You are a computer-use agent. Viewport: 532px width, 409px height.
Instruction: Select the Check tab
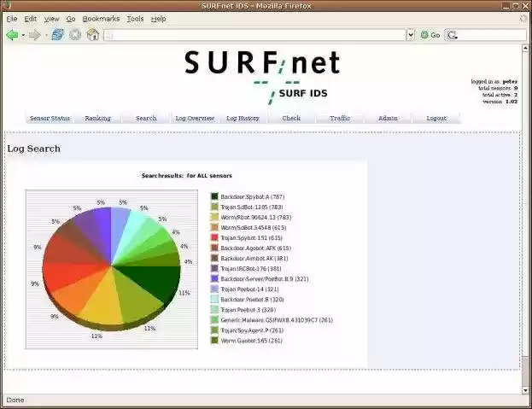291,118
